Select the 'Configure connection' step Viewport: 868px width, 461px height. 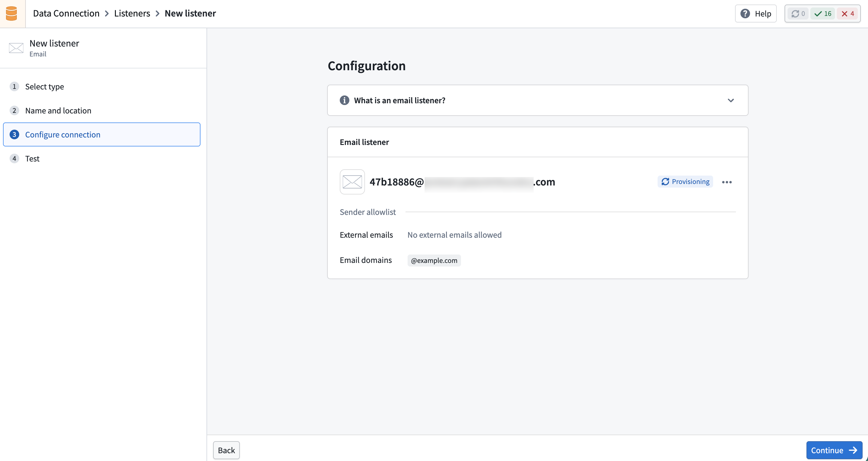63,134
